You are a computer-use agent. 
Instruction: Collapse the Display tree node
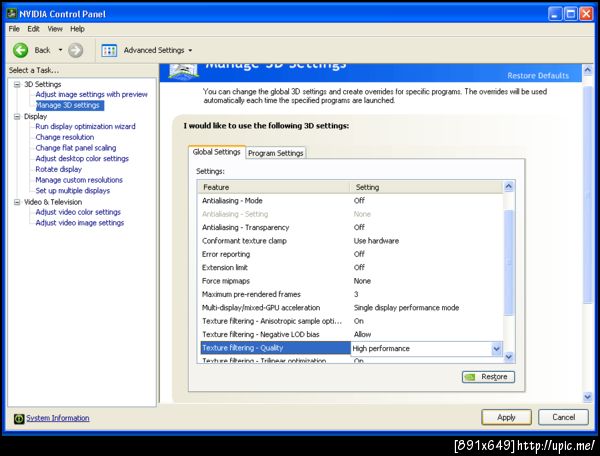pos(17,116)
